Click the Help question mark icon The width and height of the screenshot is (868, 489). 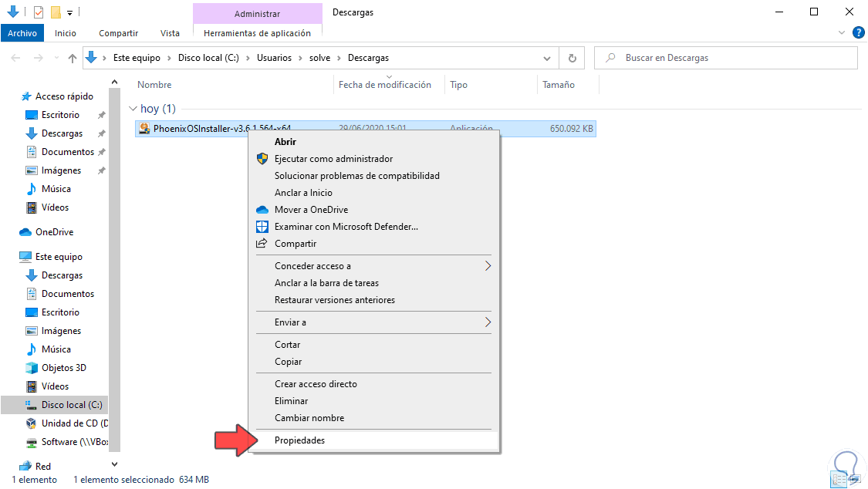[x=859, y=33]
